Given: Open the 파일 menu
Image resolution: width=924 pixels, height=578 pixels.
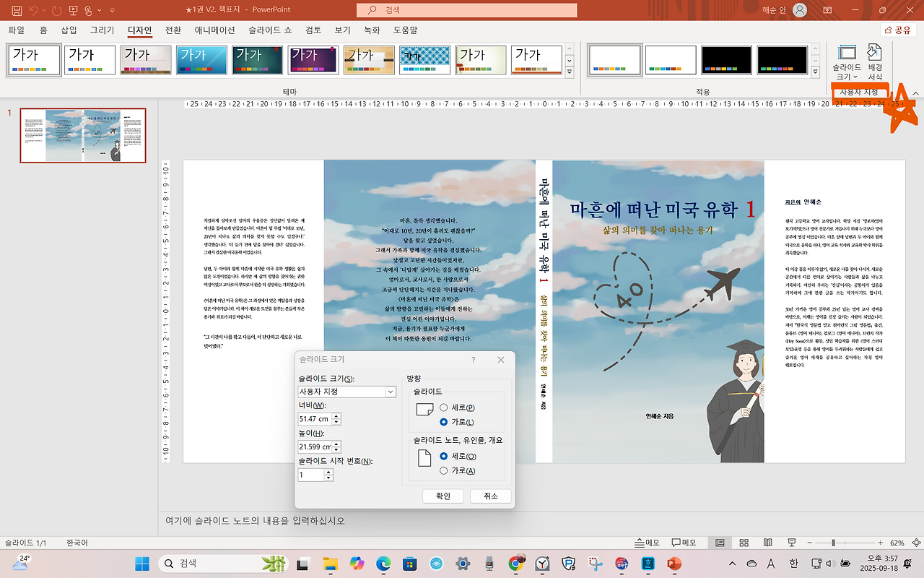Looking at the screenshot, I should pyautogui.click(x=14, y=30).
